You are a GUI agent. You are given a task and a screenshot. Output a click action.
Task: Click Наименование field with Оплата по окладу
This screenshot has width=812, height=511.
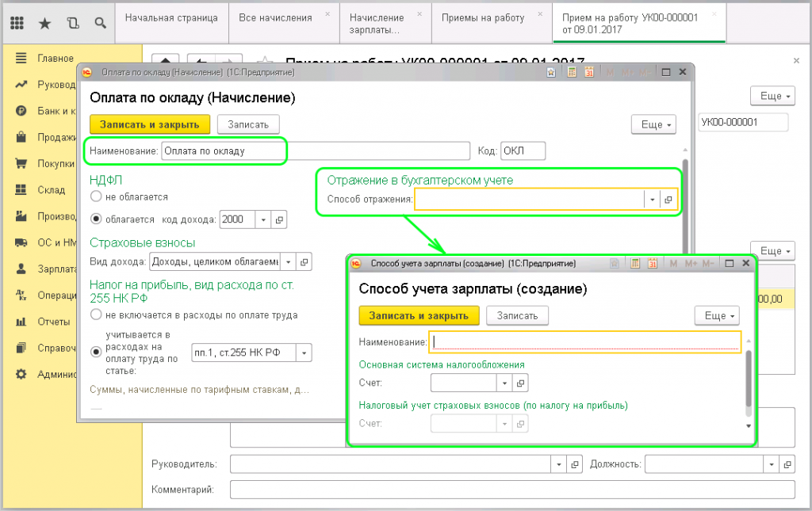point(316,151)
